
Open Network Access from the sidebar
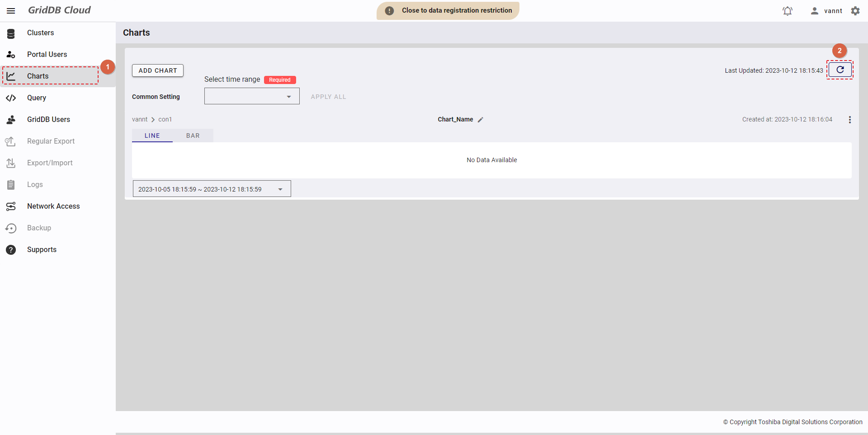point(53,206)
